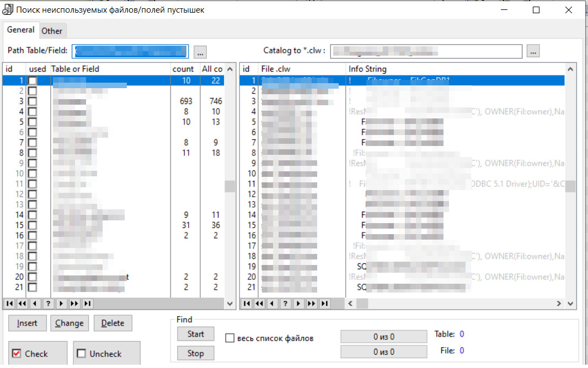Click page-forward button in right table navigator
588x368 pixels.
312,304
